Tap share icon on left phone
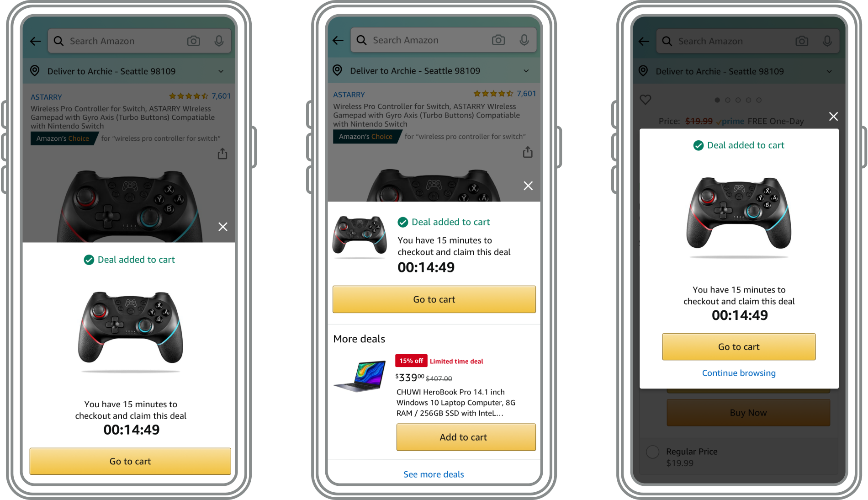The image size is (868, 500). tap(222, 154)
